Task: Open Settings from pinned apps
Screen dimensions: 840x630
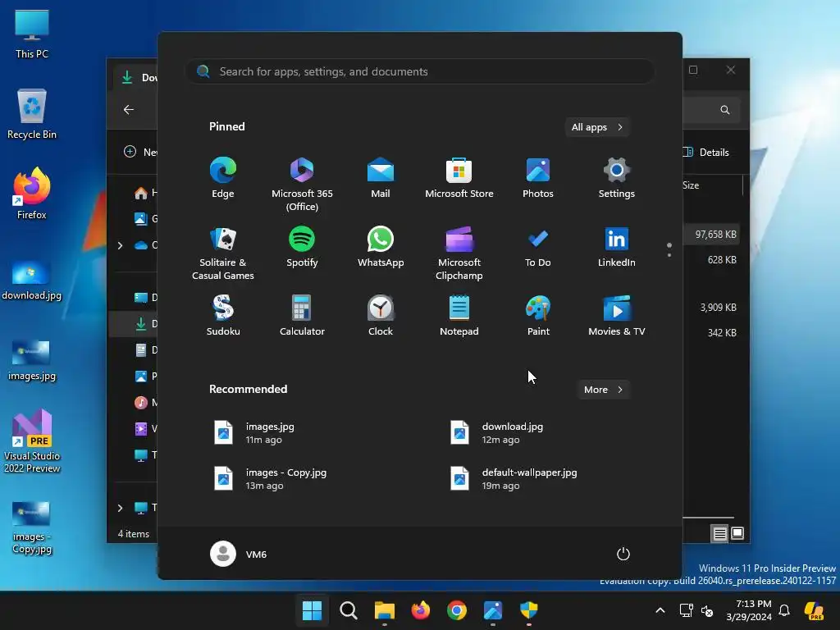Action: pos(617,178)
